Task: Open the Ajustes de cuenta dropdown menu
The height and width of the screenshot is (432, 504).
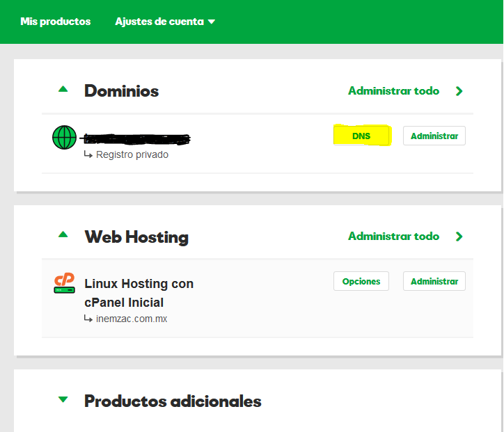Action: tap(165, 22)
